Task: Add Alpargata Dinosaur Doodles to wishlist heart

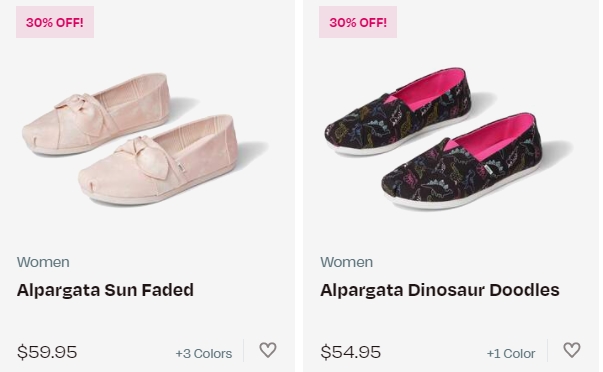Action: [x=572, y=350]
